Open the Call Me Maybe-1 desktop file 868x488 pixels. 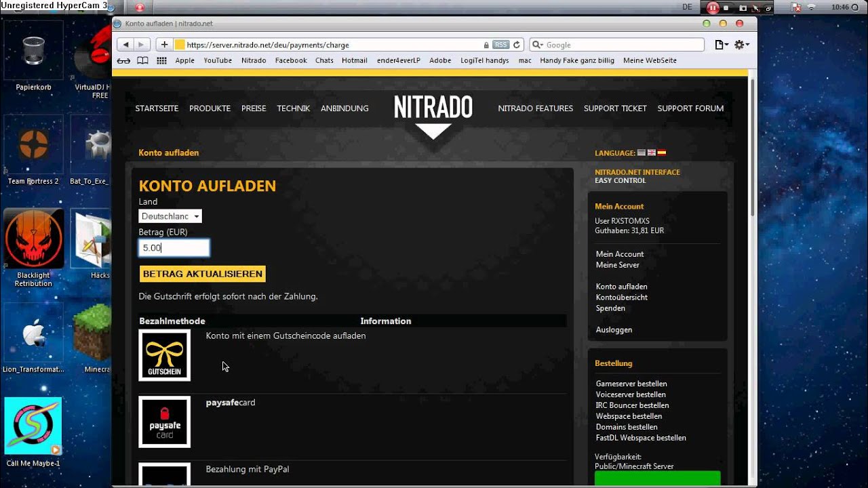click(x=33, y=432)
